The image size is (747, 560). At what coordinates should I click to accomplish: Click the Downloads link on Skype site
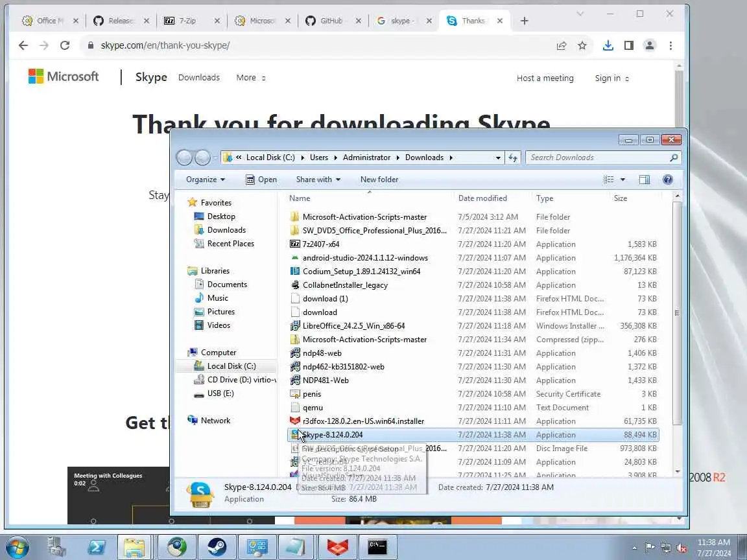[x=198, y=78]
